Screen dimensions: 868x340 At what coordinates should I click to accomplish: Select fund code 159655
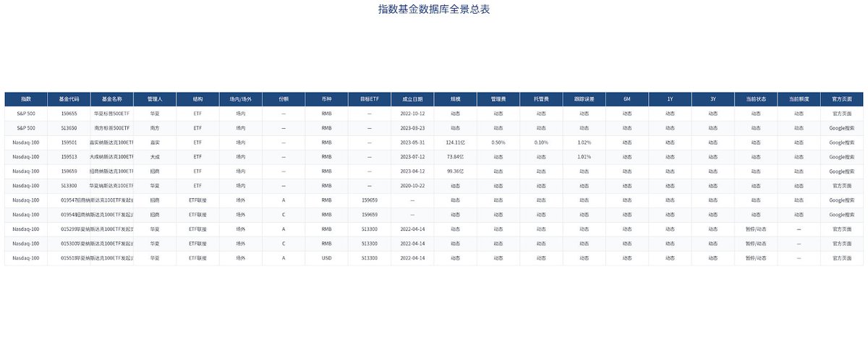(x=69, y=114)
